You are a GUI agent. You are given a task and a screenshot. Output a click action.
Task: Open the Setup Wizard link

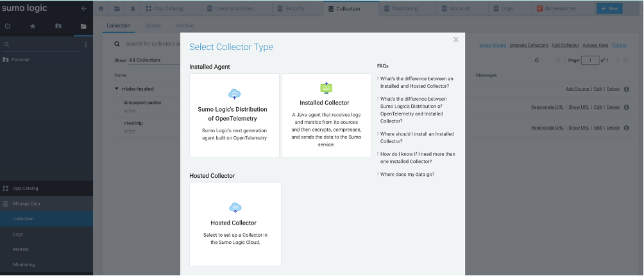point(493,45)
